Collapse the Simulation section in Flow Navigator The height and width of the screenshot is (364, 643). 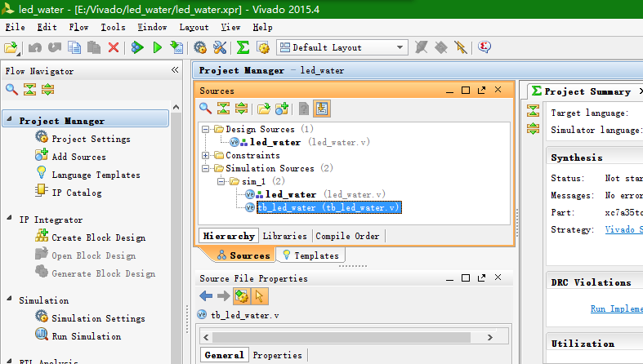click(9, 299)
